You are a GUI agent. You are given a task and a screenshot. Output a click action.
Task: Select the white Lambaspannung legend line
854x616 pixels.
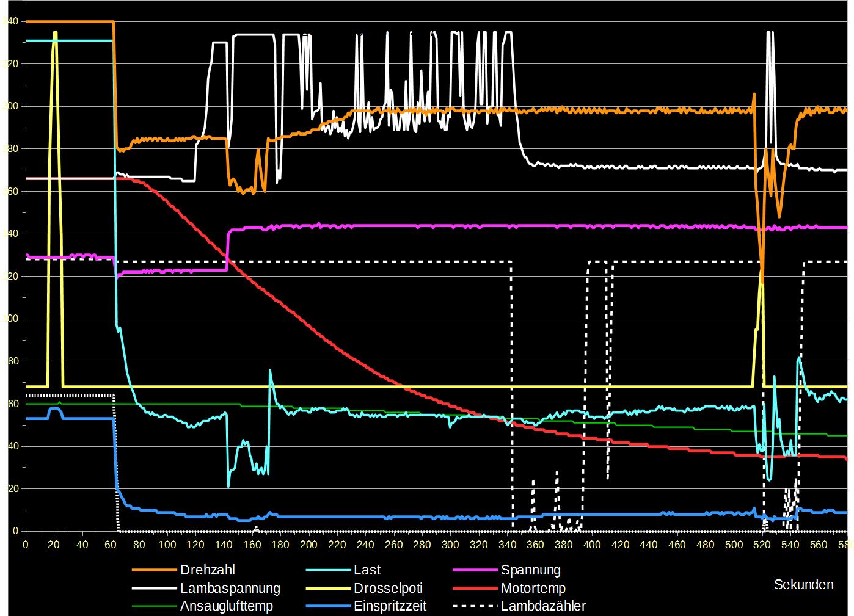[x=153, y=589]
